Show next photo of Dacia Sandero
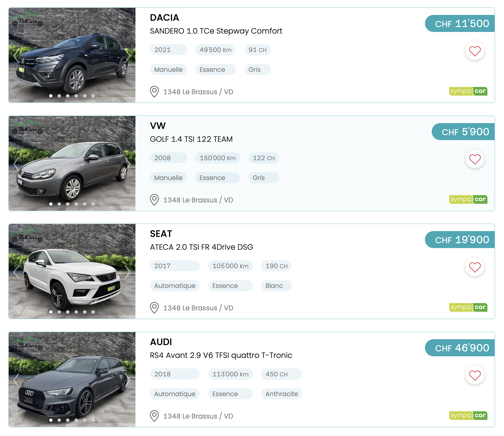This screenshot has width=504, height=436. click(128, 55)
